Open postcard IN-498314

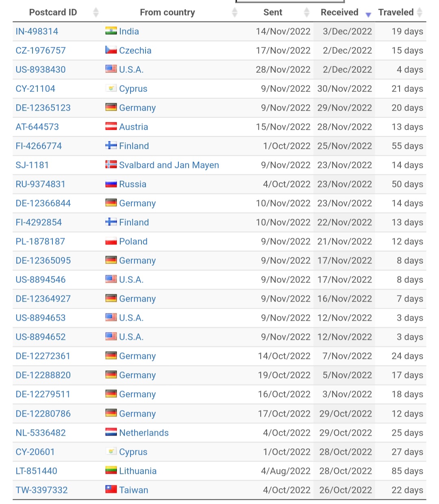point(37,31)
